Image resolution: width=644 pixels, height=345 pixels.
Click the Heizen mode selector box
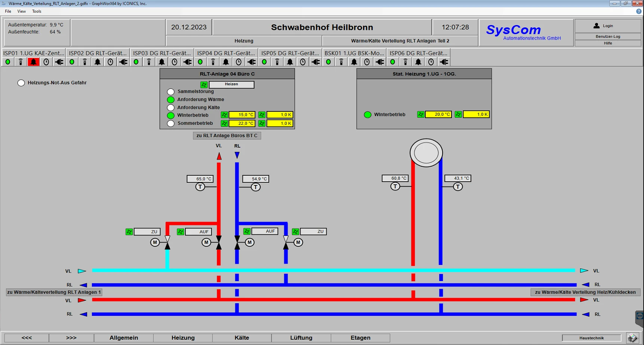point(231,84)
